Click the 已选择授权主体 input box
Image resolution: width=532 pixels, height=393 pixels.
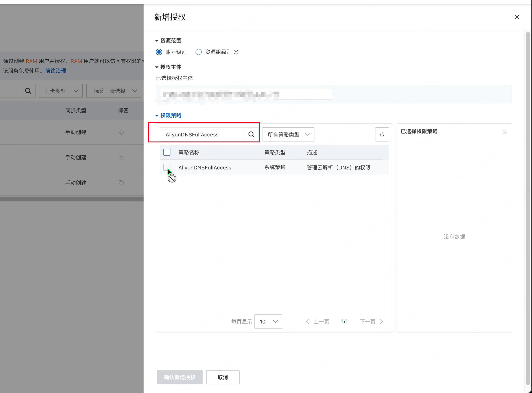click(246, 94)
